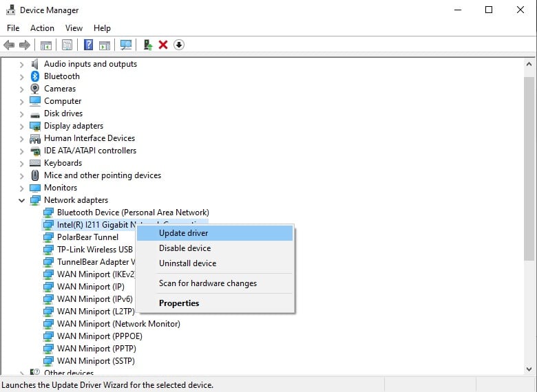Select TunnelBear Adapter entry

(96, 261)
